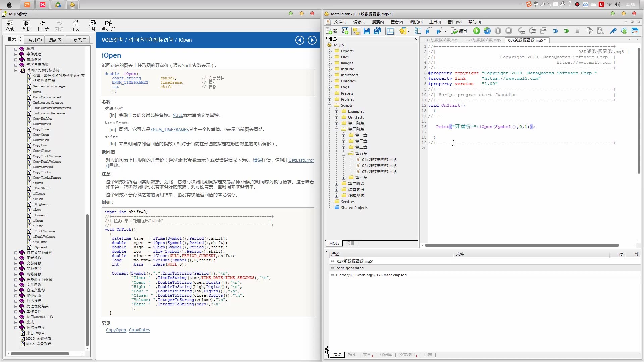
Task: Switch to the 02K线数据函数.mq5 editor tab
Action: tap(483, 40)
